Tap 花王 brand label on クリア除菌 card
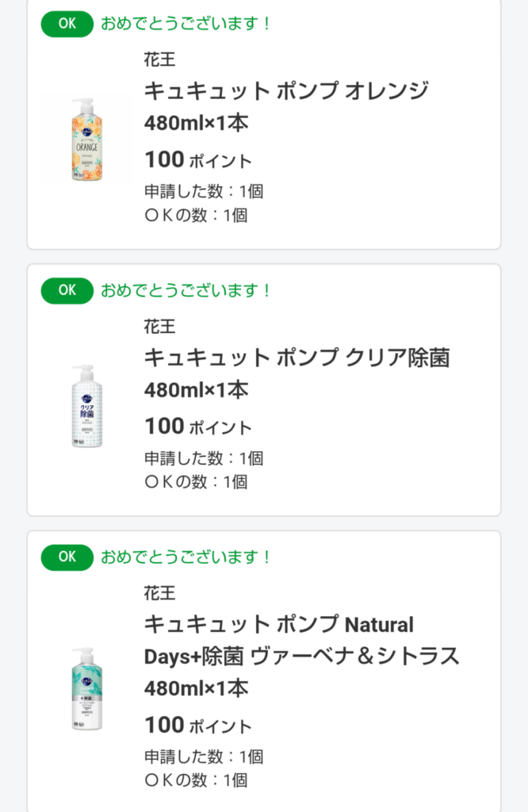The width and height of the screenshot is (528, 812). click(x=159, y=326)
